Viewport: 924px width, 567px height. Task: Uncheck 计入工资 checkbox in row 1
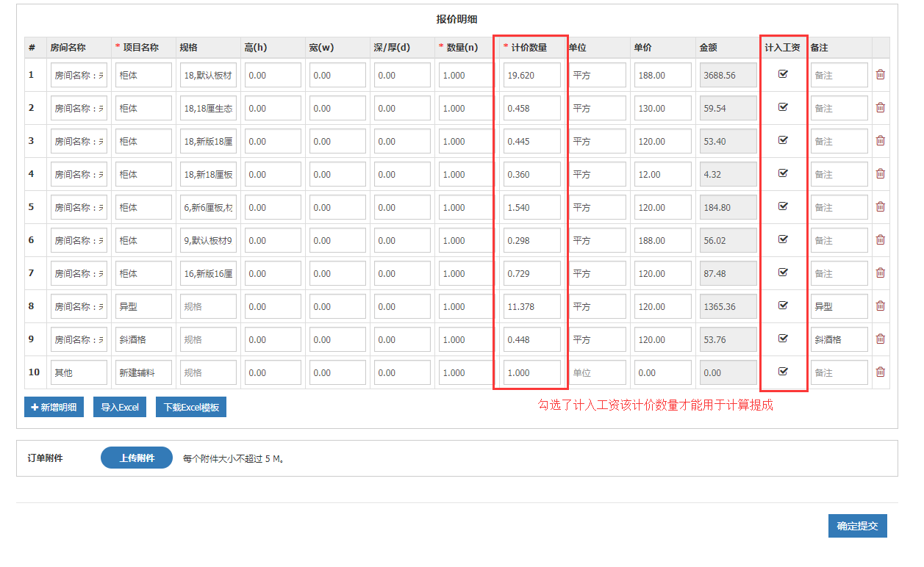click(783, 73)
